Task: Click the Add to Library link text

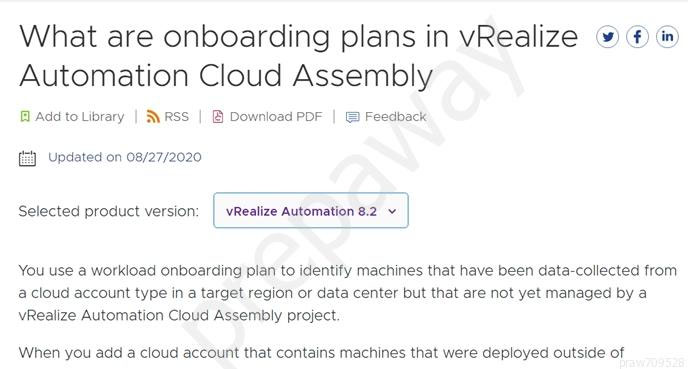Action: (80, 116)
